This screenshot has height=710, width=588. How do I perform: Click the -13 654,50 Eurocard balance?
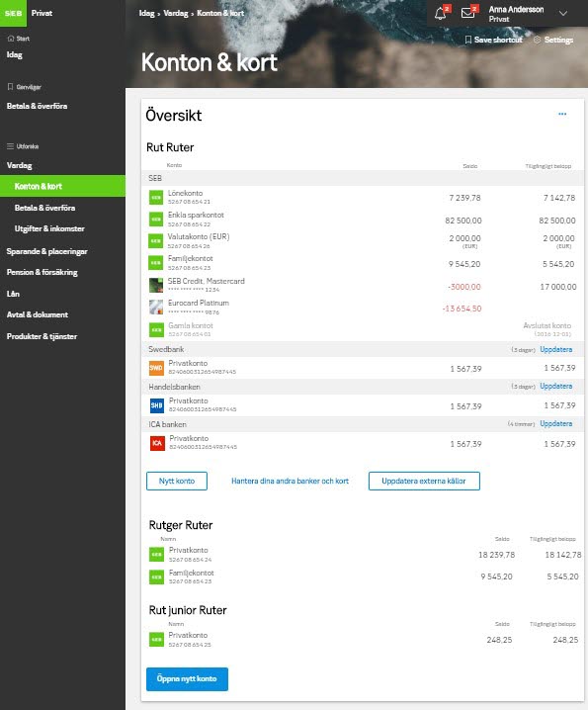(x=462, y=309)
